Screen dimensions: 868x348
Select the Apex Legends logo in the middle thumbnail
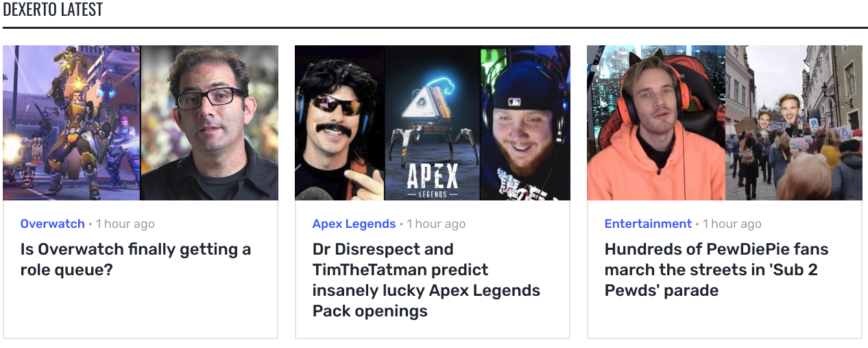432,181
